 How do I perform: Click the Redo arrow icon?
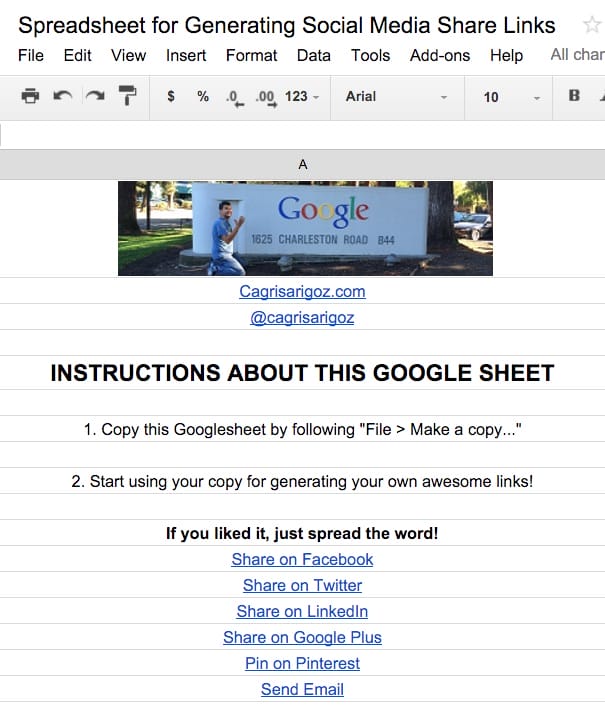pyautogui.click(x=95, y=96)
